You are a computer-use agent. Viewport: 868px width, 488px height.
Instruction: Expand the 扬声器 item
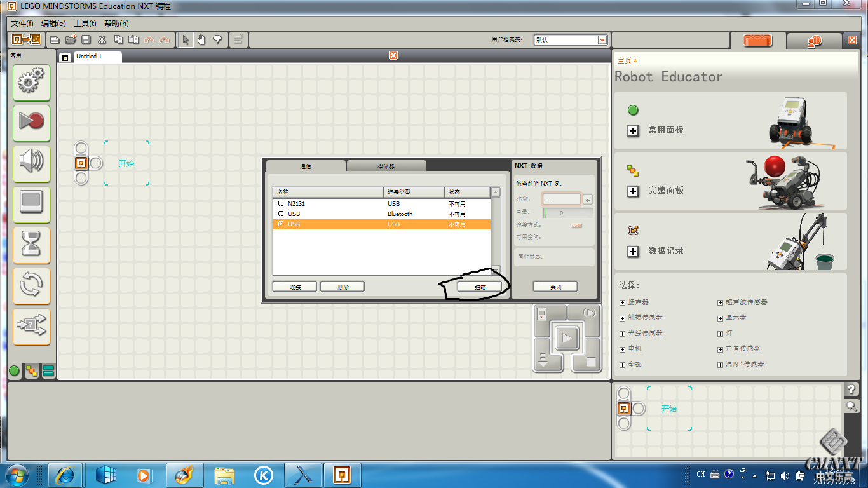pyautogui.click(x=622, y=302)
